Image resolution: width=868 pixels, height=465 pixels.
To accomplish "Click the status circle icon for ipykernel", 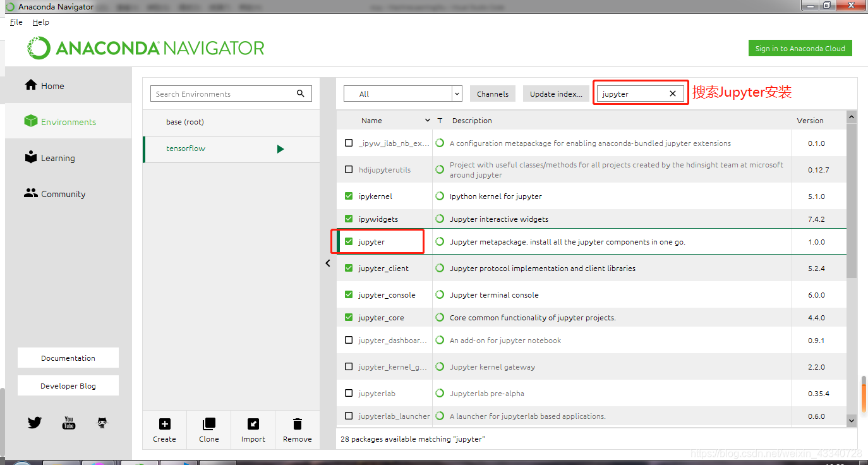I will point(440,196).
